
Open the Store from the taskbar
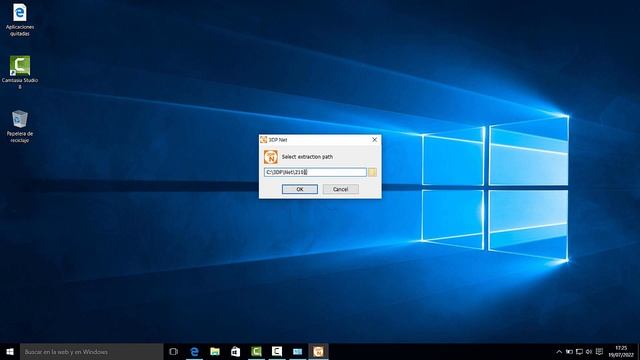236,351
